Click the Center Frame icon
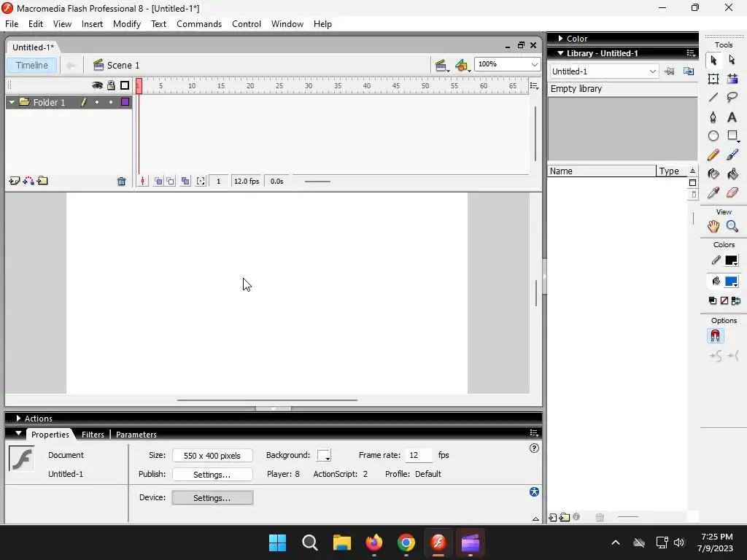747x560 pixels. click(x=142, y=181)
